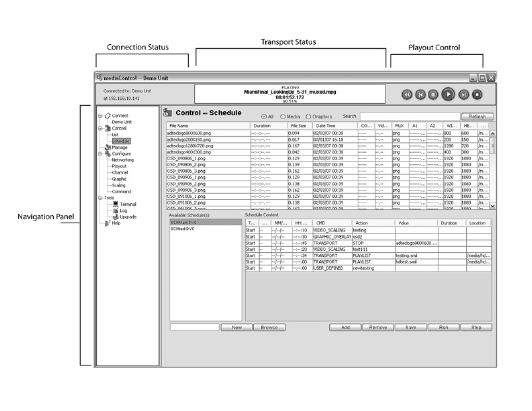
Task: Click the Control -- Schedule header icon
Action: pyautogui.click(x=168, y=113)
